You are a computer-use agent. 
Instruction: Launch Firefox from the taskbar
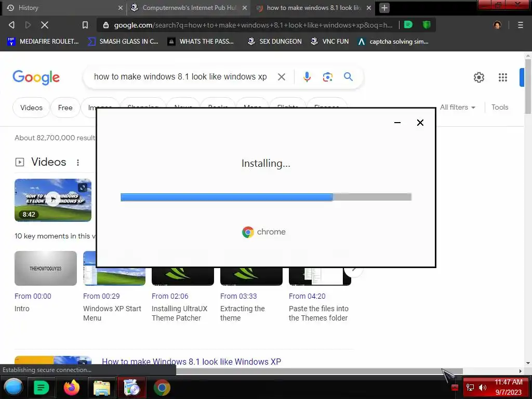click(x=72, y=388)
